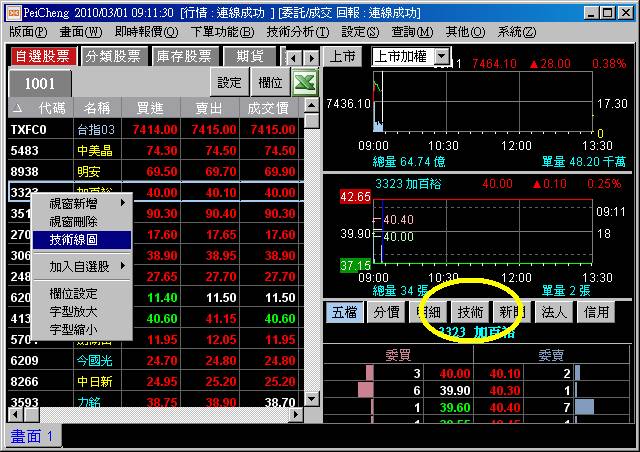Switch to the 分類股票 tab
This screenshot has height=452, width=640.
coord(113,57)
